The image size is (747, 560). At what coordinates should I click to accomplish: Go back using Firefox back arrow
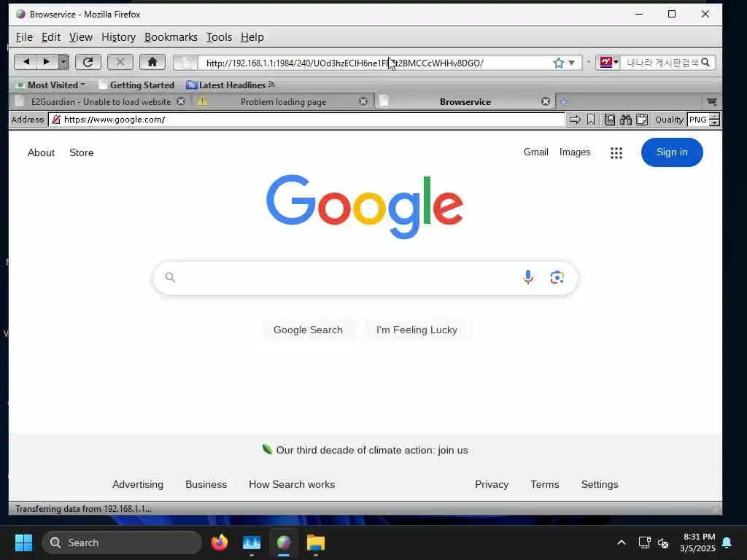click(26, 62)
